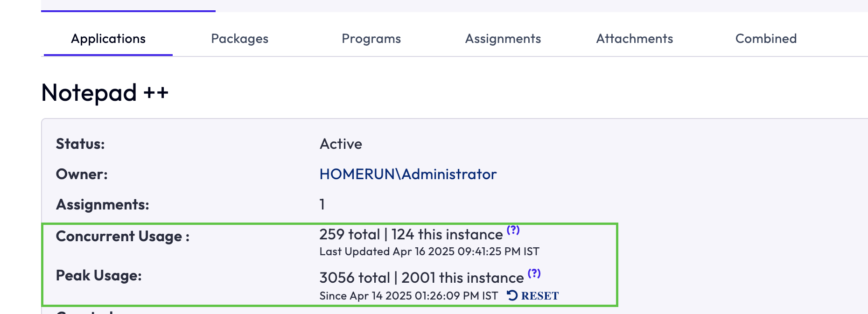Image resolution: width=868 pixels, height=314 pixels.
Task: Click the Active status value
Action: pos(341,144)
